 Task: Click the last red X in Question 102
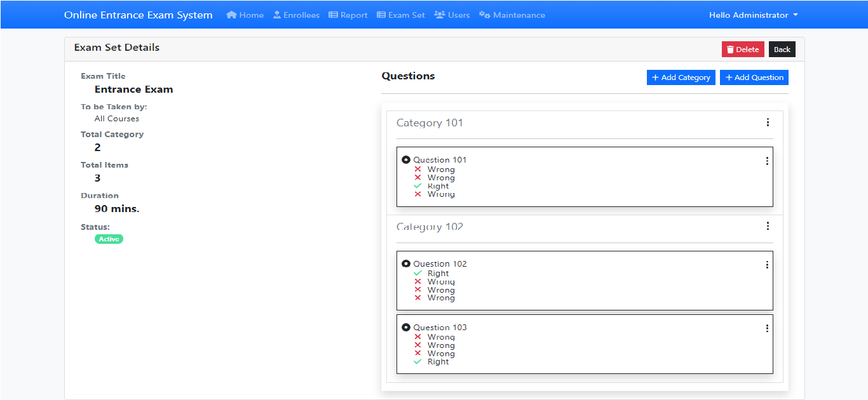(417, 298)
